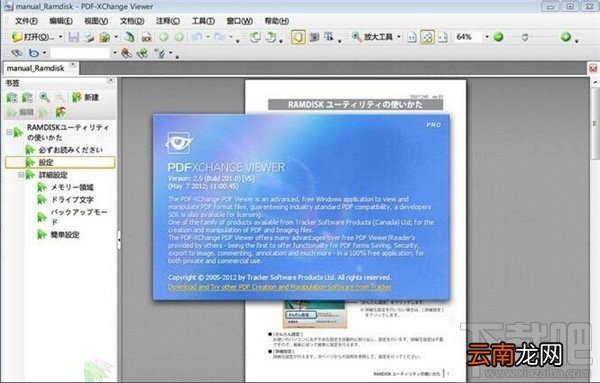Switch to manual_Ramdisk document tab

[36, 68]
